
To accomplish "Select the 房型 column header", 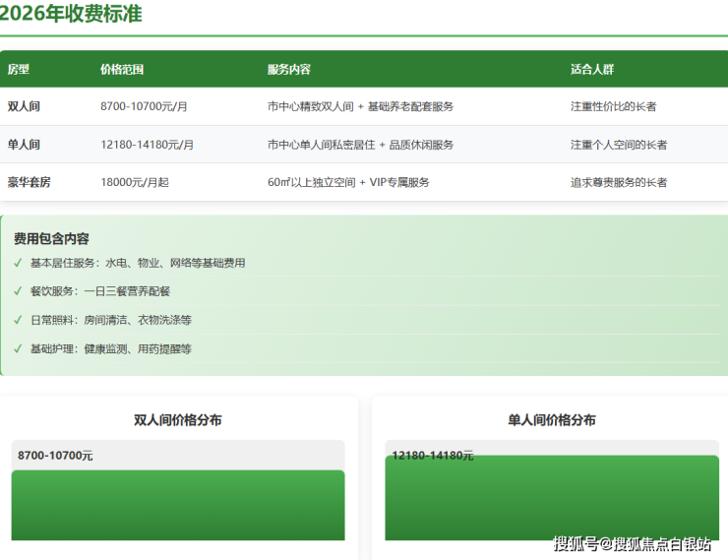I will tap(19, 70).
